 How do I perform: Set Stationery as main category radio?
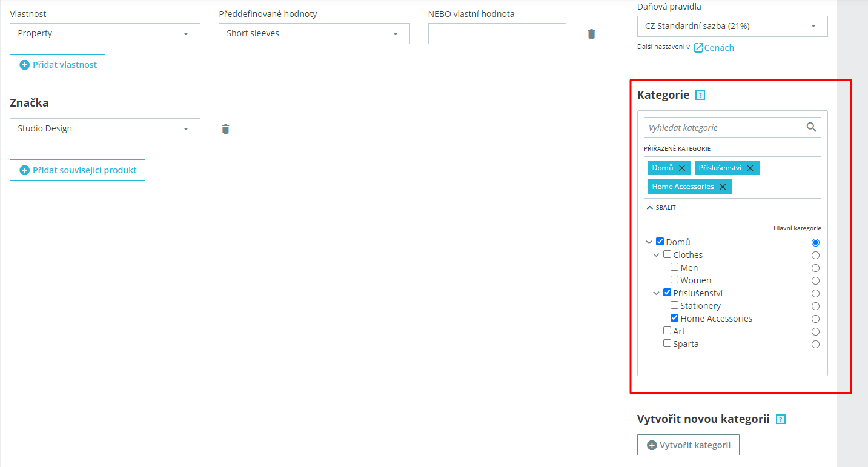coord(815,306)
